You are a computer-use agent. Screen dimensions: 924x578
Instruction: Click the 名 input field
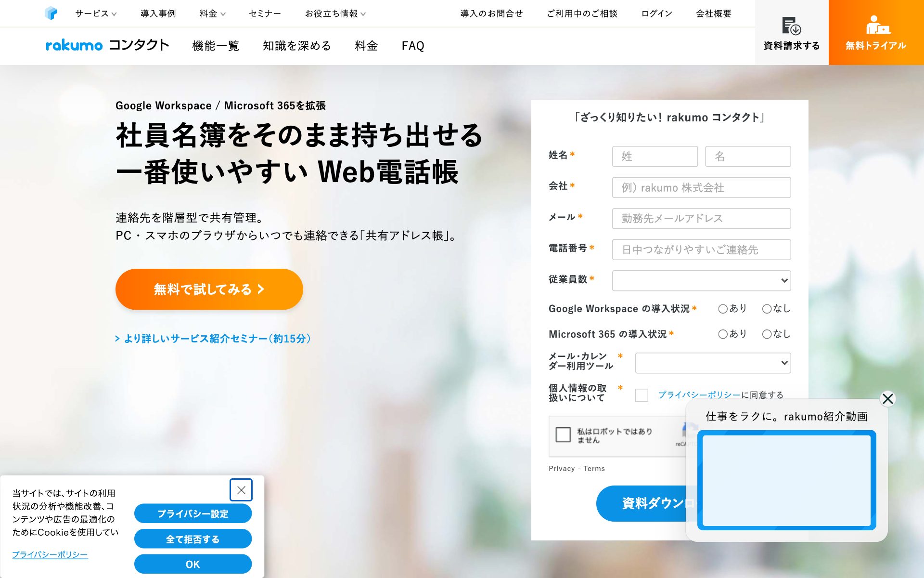coord(748,157)
